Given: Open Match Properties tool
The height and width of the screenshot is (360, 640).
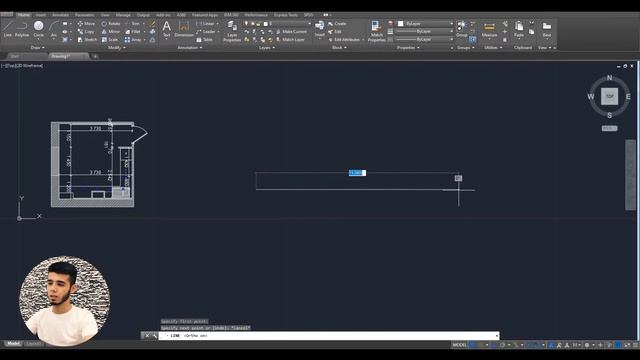Looking at the screenshot, I should (376, 31).
